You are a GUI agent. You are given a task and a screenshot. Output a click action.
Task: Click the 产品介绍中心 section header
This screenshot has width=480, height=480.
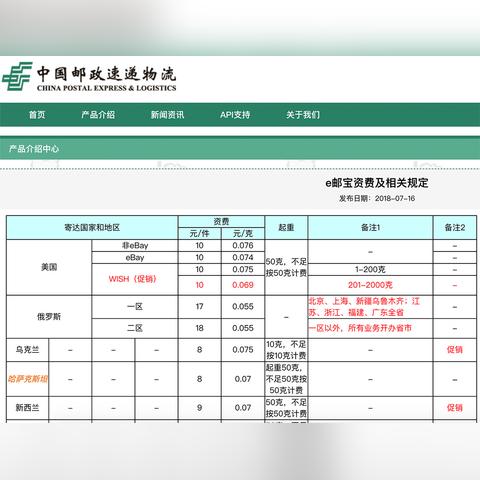pyautogui.click(x=34, y=149)
